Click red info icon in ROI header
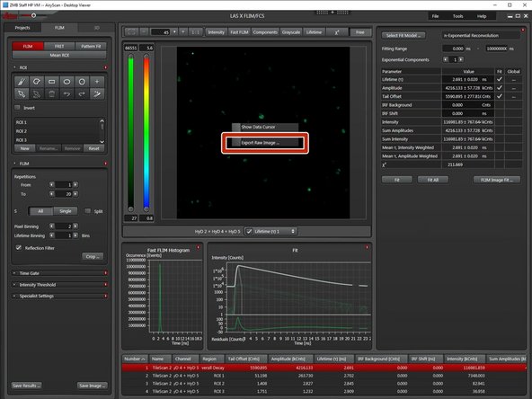The height and width of the screenshot is (399, 532). coord(105,67)
